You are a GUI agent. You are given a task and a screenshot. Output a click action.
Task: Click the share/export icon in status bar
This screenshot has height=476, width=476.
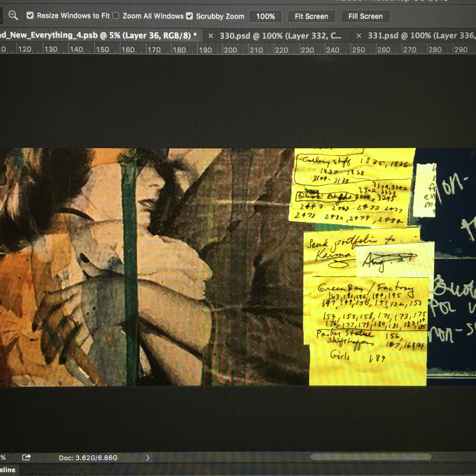pos(26,458)
